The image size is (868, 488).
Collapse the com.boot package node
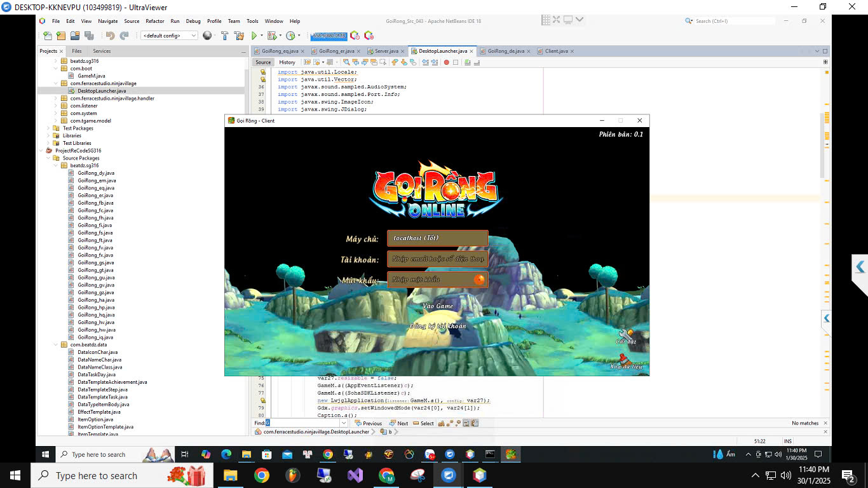[56, 68]
